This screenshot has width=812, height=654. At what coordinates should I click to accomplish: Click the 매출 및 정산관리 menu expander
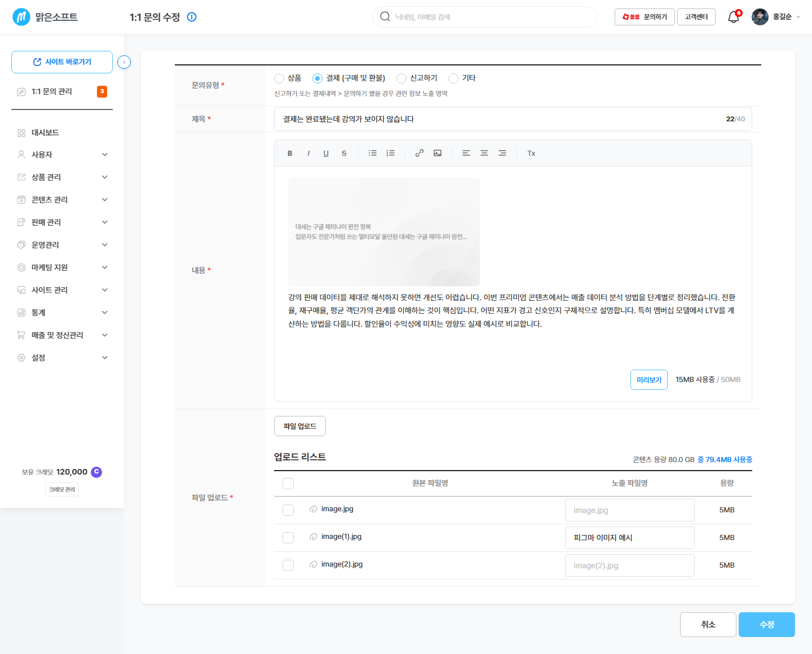click(x=105, y=335)
